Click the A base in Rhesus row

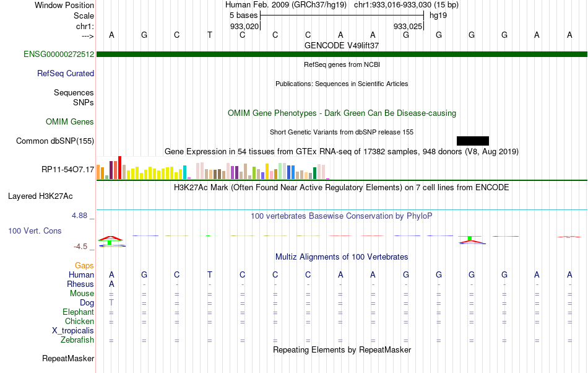111,284
